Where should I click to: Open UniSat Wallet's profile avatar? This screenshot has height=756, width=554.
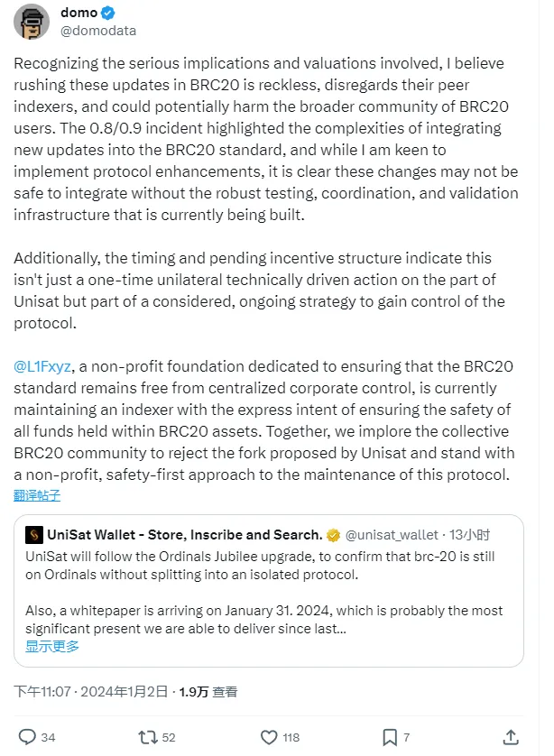[32, 536]
